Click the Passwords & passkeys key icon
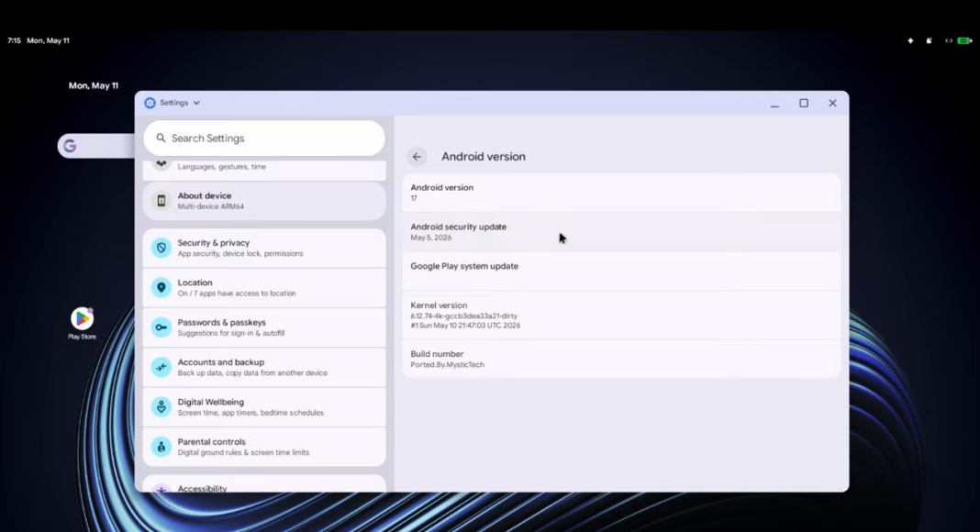 (x=161, y=327)
